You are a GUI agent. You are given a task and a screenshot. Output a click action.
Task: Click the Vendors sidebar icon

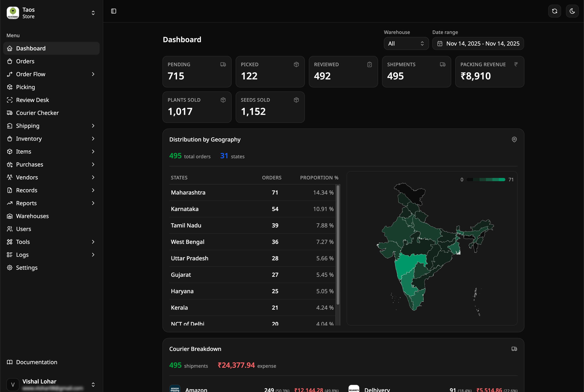tap(10, 177)
